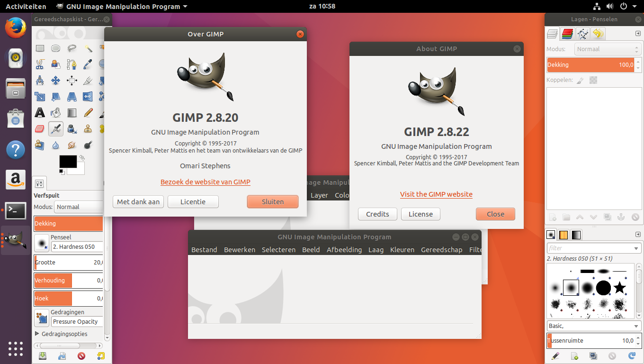644x364 pixels.
Task: Open Modus dropdown in tool options
Action: 79,207
